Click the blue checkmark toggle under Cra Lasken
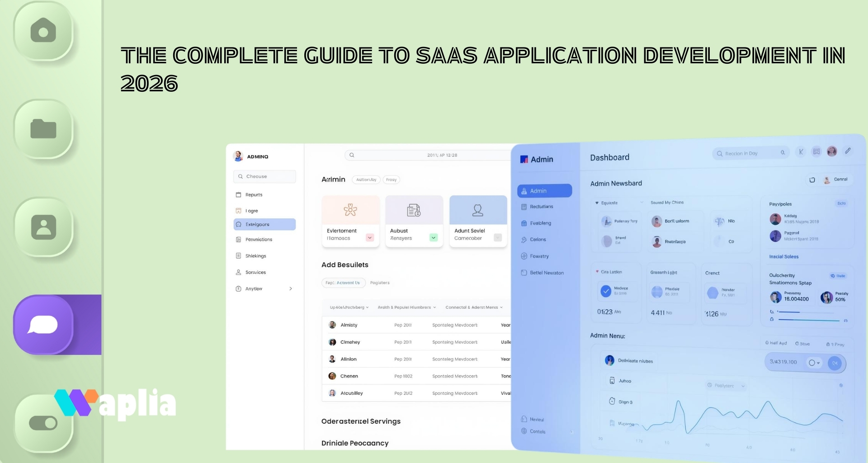Viewport: 868px width, 463px height. click(606, 291)
